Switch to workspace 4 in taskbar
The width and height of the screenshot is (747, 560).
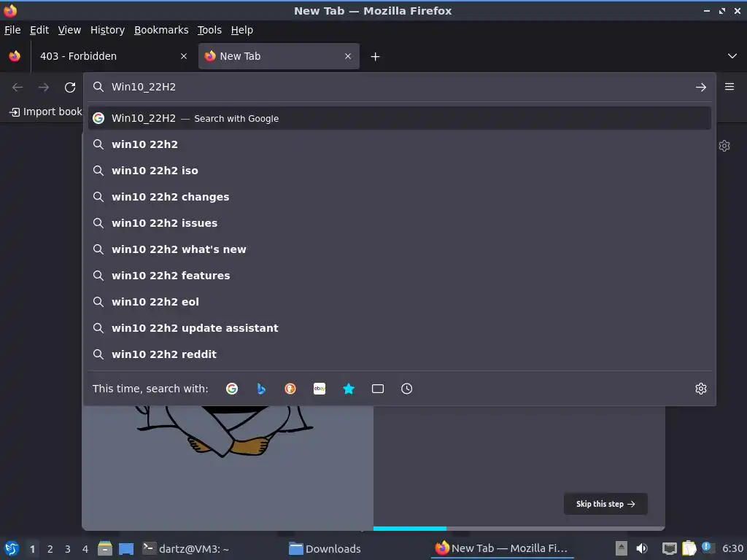tap(85, 549)
